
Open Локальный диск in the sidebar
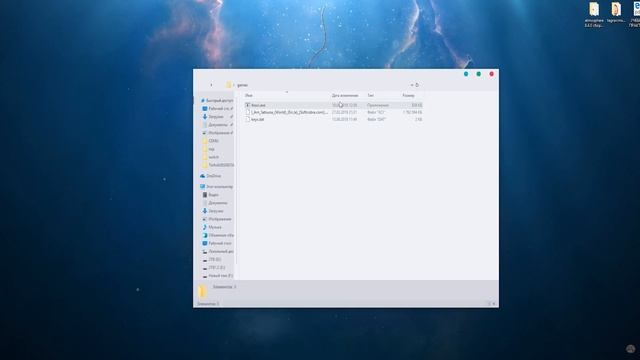tap(218, 251)
